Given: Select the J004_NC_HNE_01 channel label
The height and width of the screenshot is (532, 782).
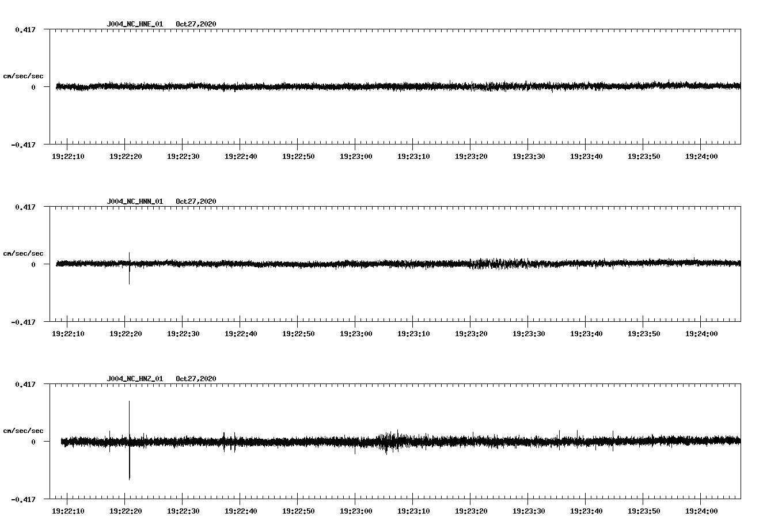Looking at the screenshot, I should tap(134, 25).
